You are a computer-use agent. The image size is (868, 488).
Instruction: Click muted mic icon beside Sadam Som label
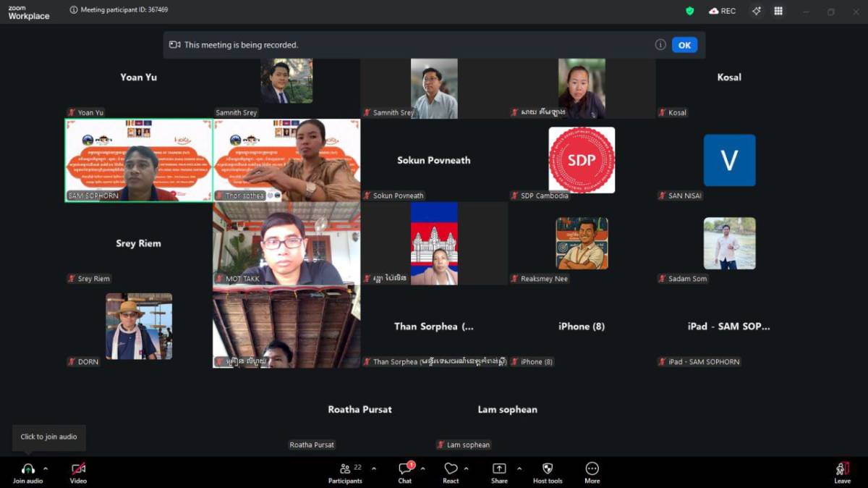(662, 279)
